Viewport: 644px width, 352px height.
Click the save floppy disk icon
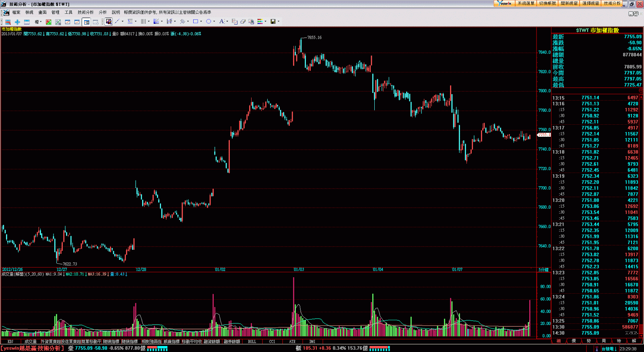tap(273, 22)
